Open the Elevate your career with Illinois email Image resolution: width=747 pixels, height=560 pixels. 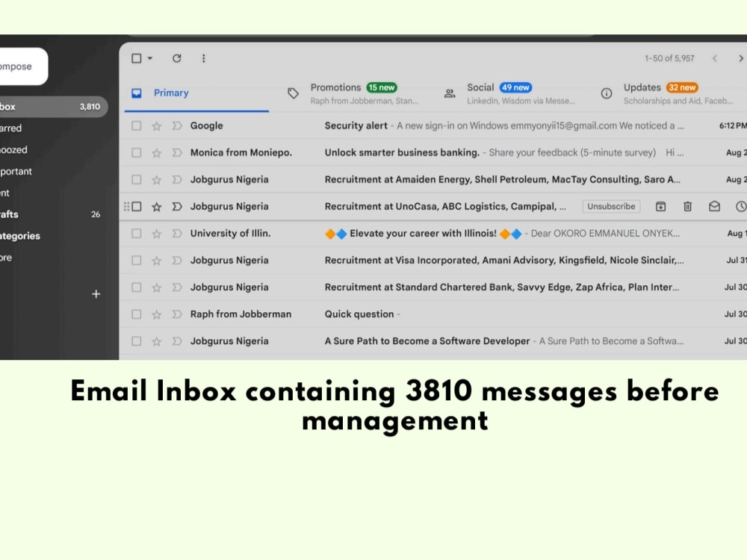point(433,233)
